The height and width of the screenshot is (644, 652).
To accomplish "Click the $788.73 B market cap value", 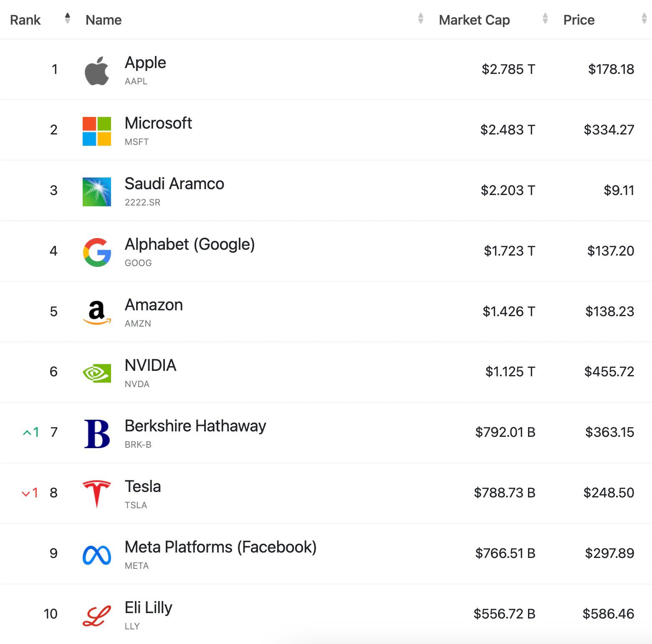I will [x=505, y=493].
